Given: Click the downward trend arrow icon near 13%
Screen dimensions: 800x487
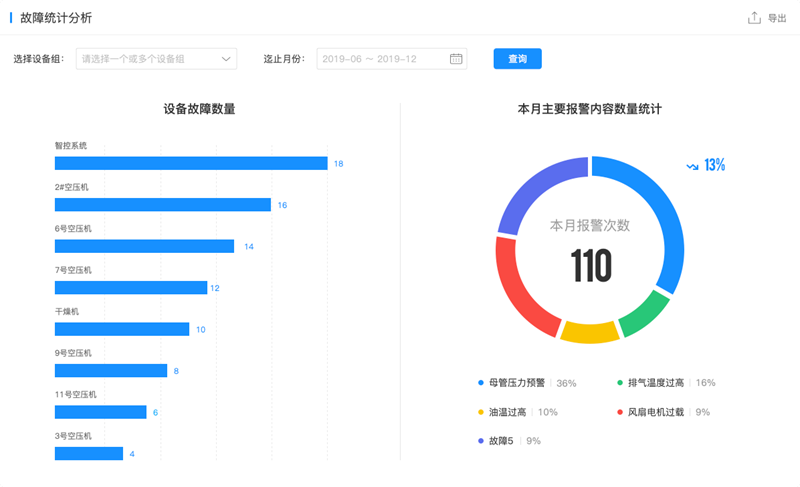Looking at the screenshot, I should (x=692, y=166).
